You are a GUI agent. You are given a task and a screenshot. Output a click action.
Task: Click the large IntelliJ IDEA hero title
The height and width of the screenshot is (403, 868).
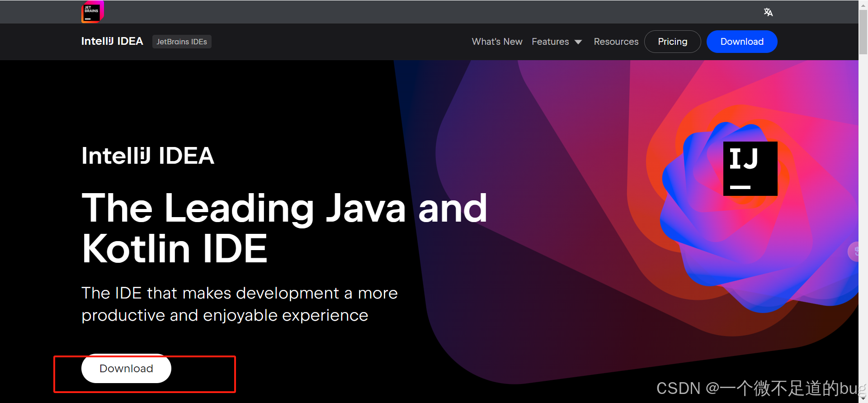[x=148, y=156]
